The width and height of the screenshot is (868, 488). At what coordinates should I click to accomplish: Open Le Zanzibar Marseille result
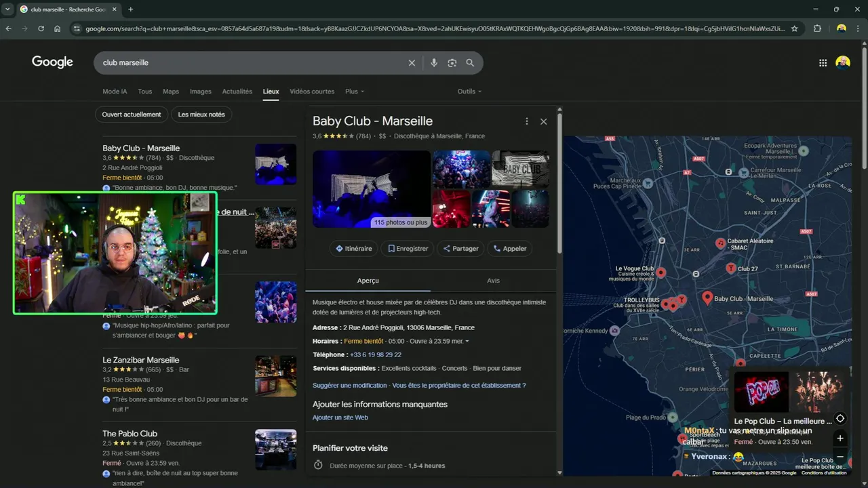coord(141,360)
